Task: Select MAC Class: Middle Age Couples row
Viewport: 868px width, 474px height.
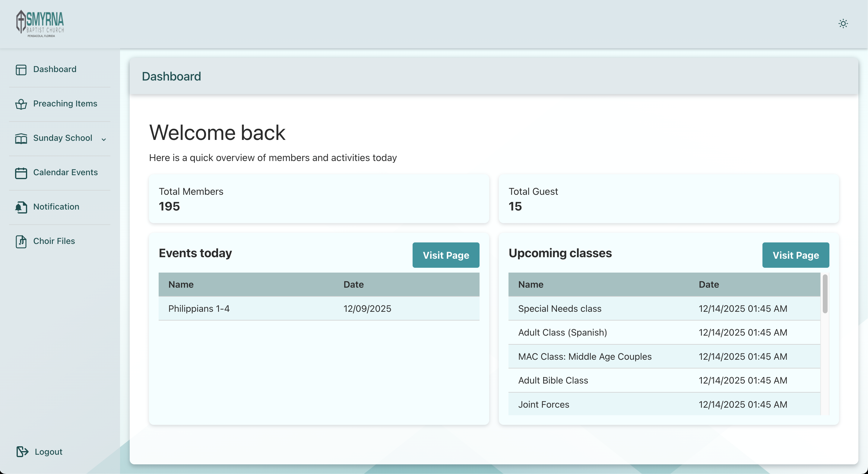Action: [x=664, y=356]
